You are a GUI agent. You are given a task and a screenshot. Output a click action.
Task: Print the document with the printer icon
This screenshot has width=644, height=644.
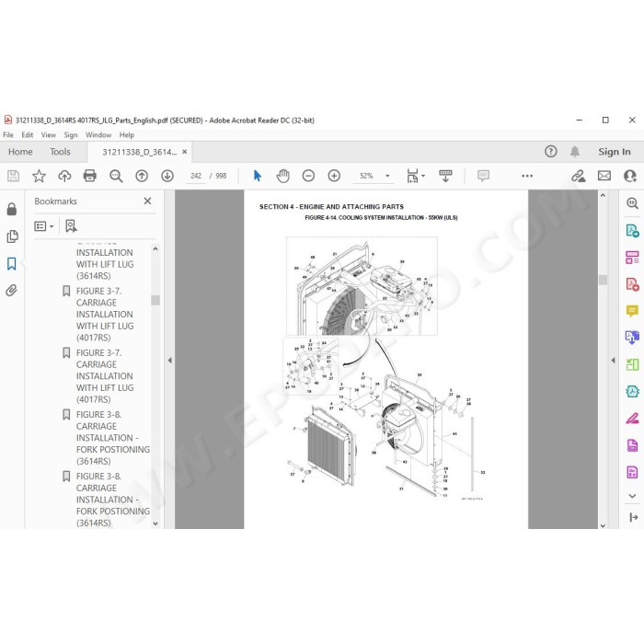(x=90, y=176)
